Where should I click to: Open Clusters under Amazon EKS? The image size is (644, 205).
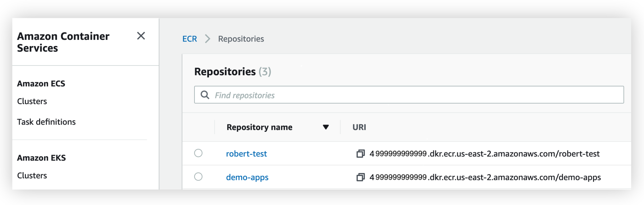[x=32, y=176]
